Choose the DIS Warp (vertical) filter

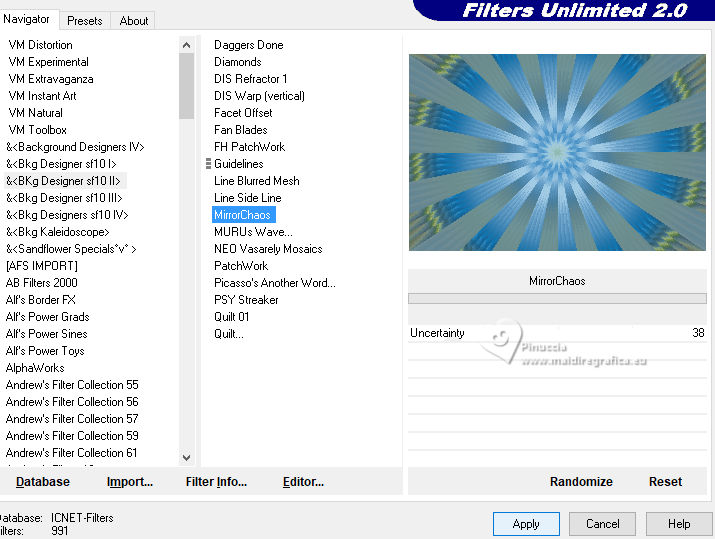259,96
